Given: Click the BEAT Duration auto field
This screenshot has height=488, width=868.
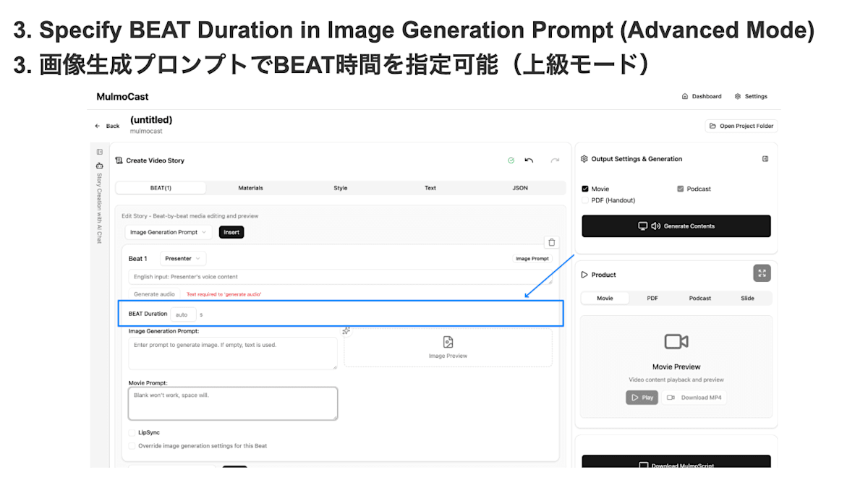Looking at the screenshot, I should (183, 314).
